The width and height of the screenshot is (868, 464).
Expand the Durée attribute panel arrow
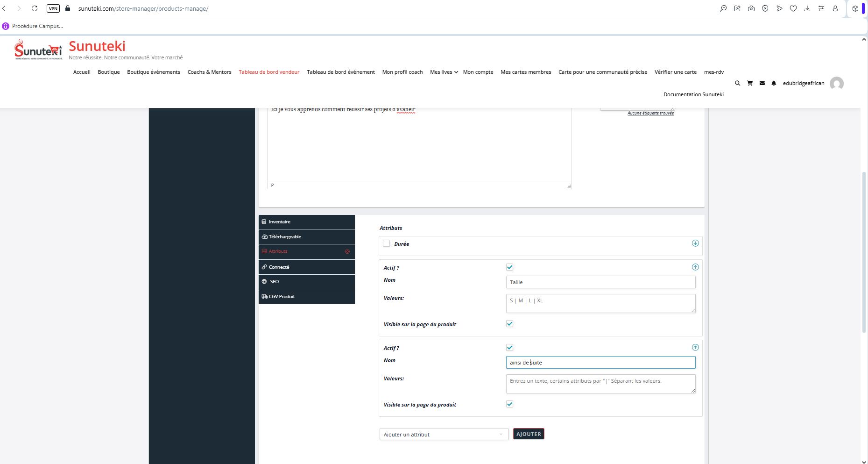(695, 243)
